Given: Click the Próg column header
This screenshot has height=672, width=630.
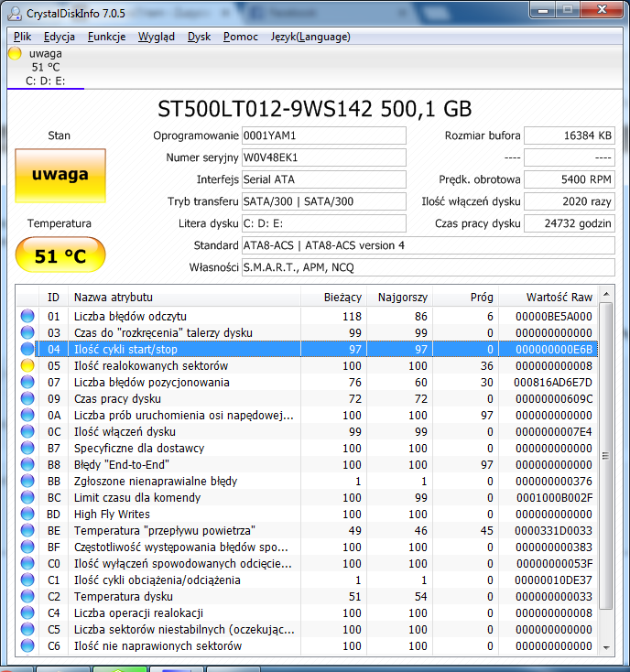Looking at the screenshot, I should point(465,297).
